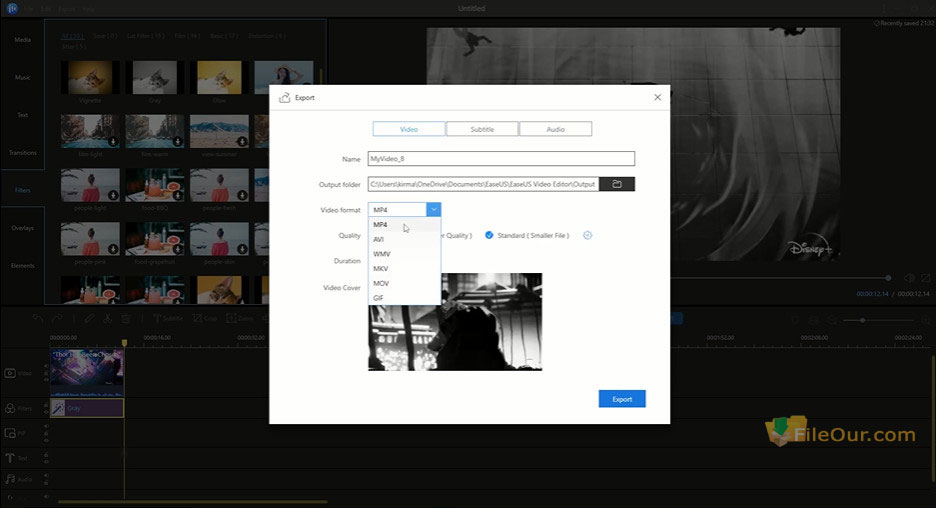Click the browse output folder icon

pos(617,184)
